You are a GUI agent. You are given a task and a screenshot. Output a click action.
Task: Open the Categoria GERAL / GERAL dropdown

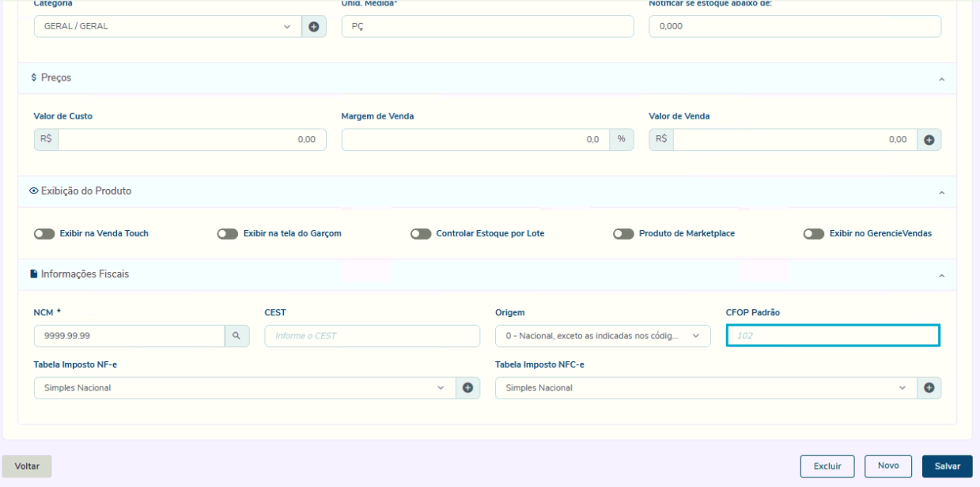168,26
